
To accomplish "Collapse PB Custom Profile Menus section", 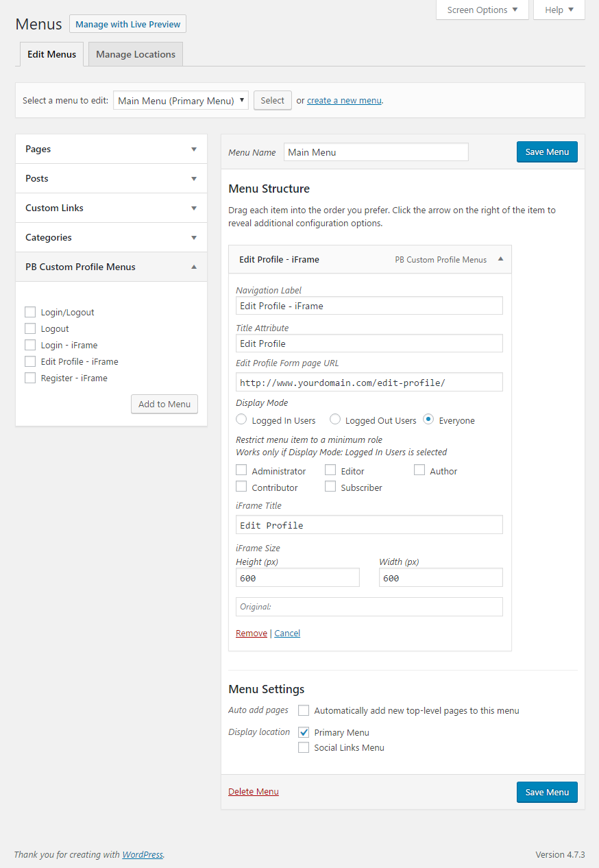I will (x=111, y=267).
